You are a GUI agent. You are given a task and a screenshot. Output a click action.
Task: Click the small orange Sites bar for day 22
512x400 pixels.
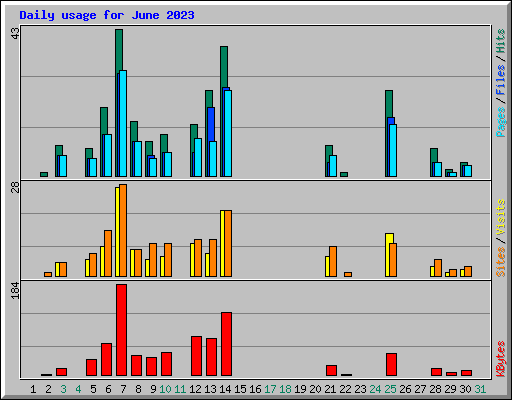[x=348, y=274]
